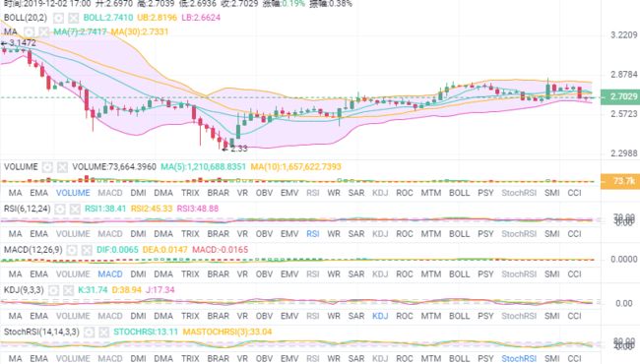Click the 2.5723 price axis label

624,114
